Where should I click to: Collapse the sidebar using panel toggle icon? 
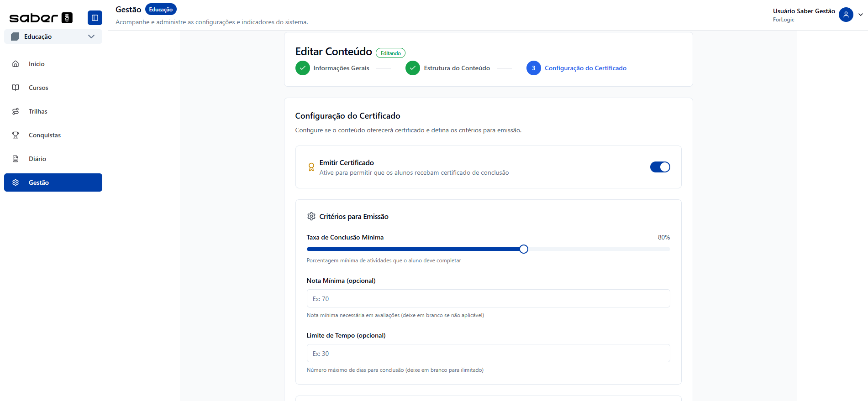(95, 18)
